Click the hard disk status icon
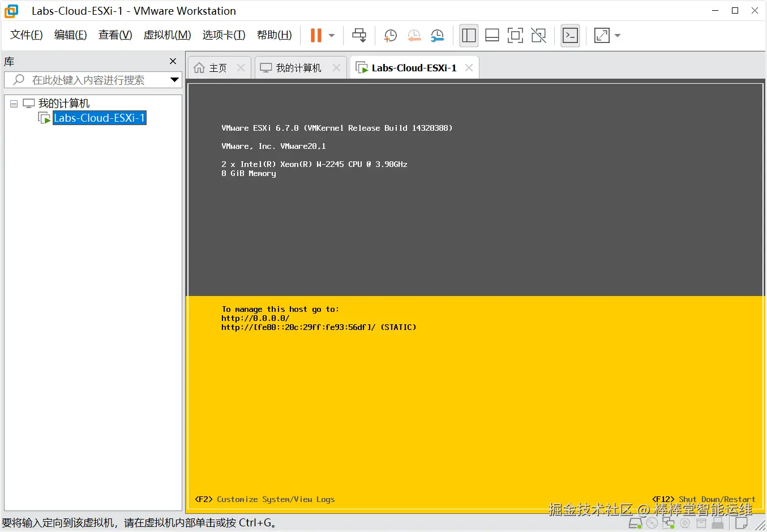Viewport: 767px width, 532px height. 635,524
